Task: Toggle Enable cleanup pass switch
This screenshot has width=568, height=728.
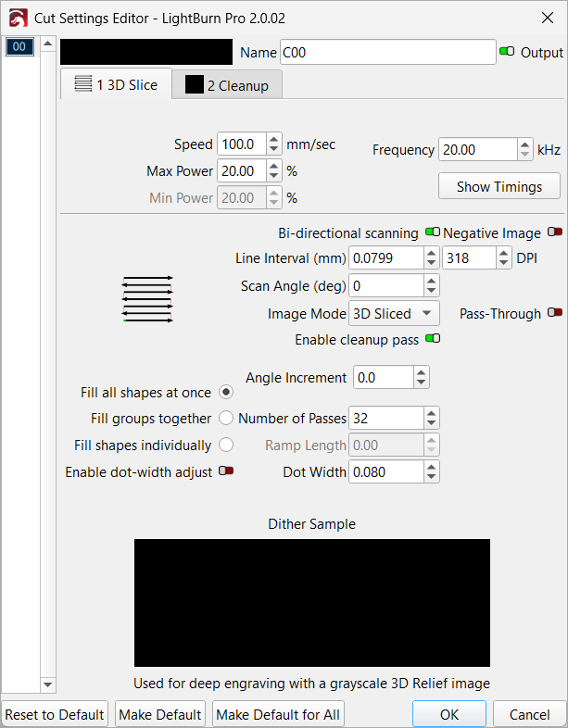Action: [432, 340]
